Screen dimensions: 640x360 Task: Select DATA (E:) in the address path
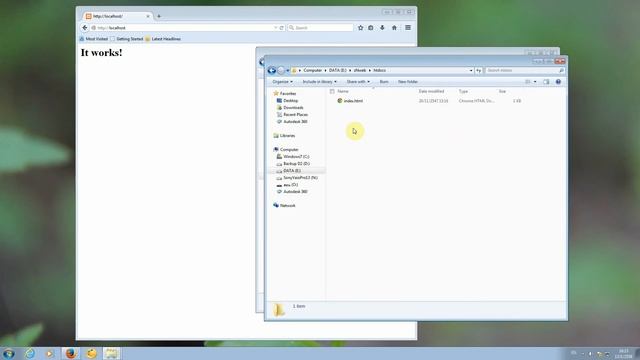click(x=338, y=70)
